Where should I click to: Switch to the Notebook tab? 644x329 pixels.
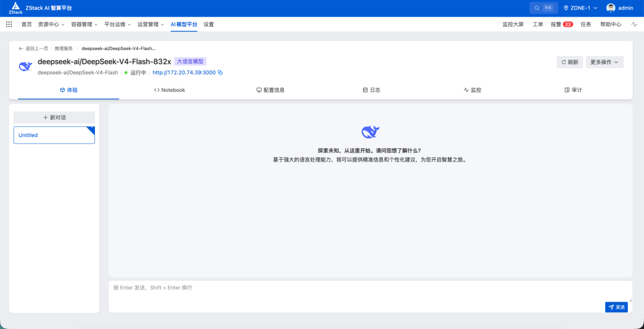[x=169, y=90]
